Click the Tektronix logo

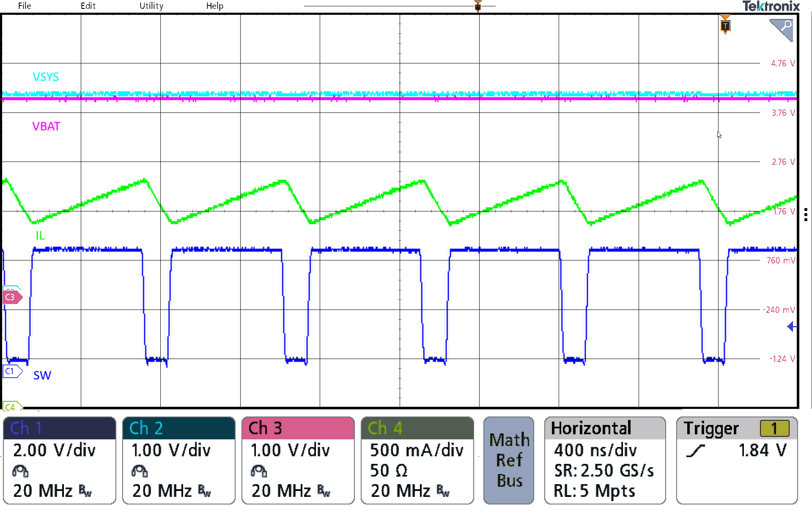point(771,6)
